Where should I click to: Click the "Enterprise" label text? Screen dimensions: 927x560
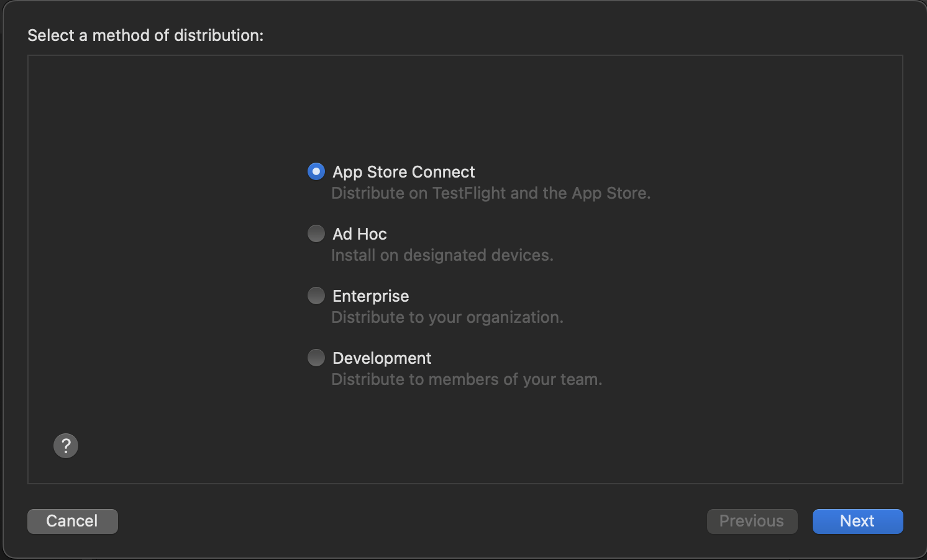pos(371,296)
